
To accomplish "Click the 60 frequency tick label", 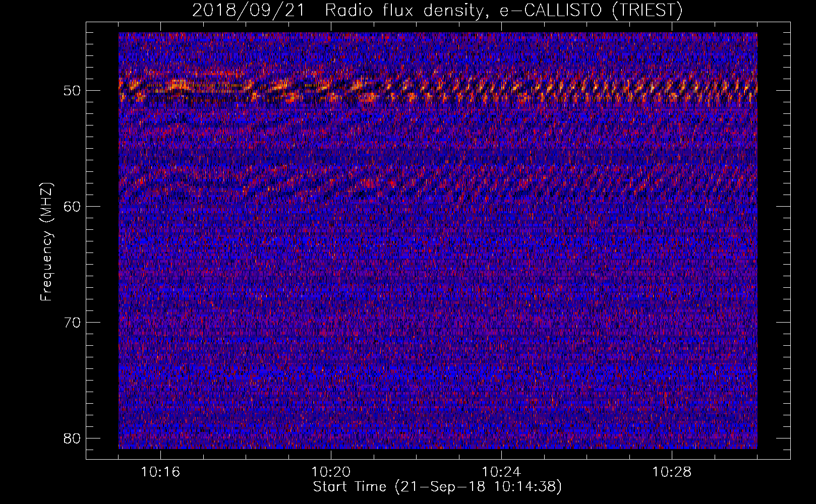I will [x=72, y=207].
